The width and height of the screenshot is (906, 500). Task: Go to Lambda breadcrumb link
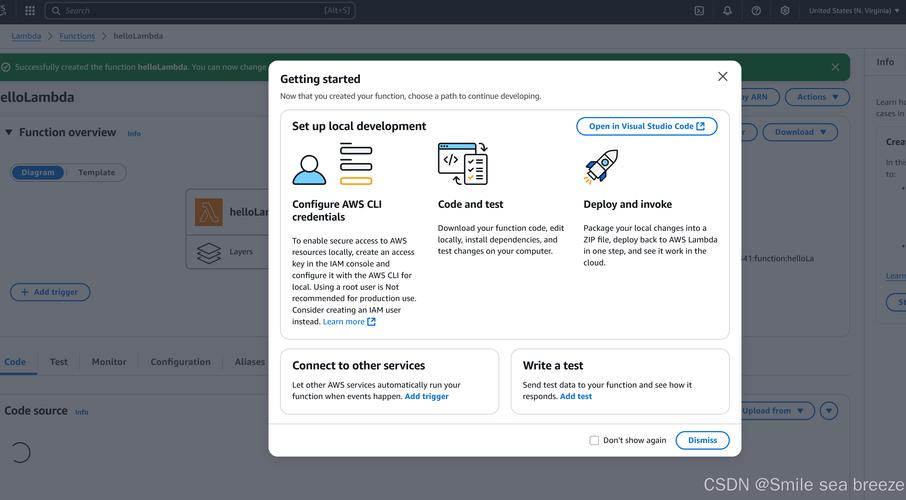point(26,36)
